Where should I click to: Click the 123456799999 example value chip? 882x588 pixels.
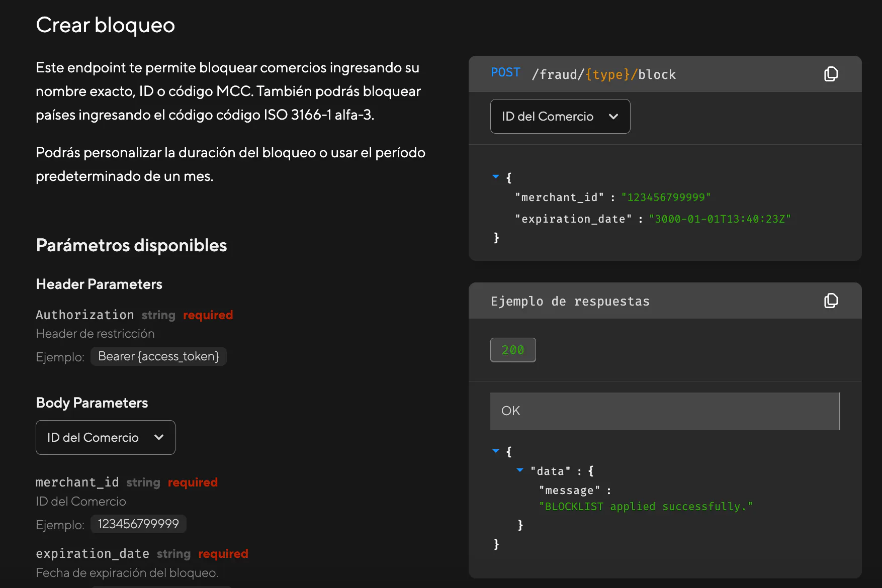click(x=138, y=524)
